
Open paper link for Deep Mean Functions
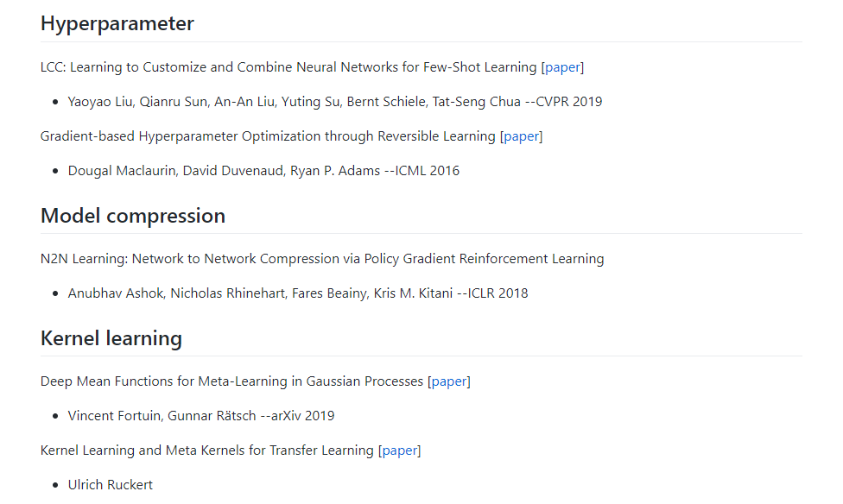coord(449,381)
